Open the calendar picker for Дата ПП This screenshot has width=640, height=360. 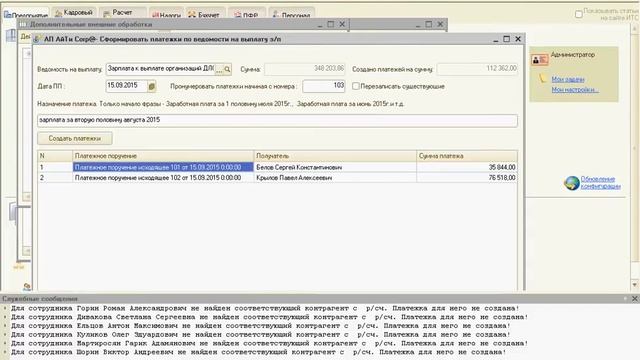click(151, 87)
